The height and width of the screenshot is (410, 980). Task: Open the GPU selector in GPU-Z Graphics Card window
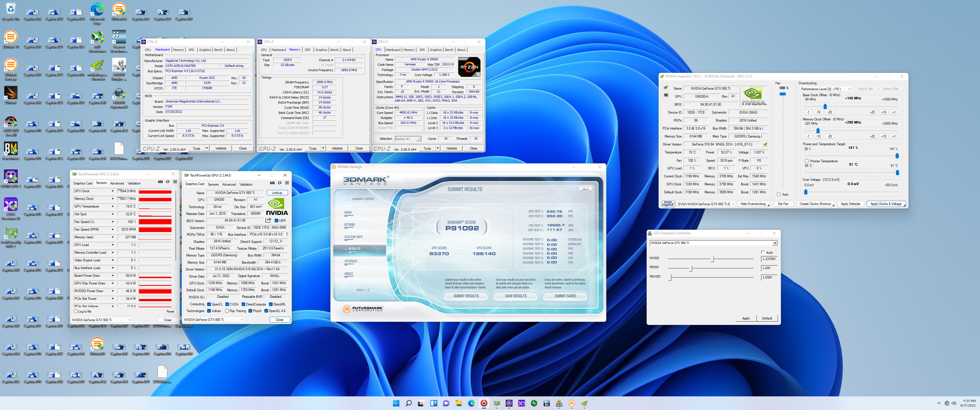(214, 320)
